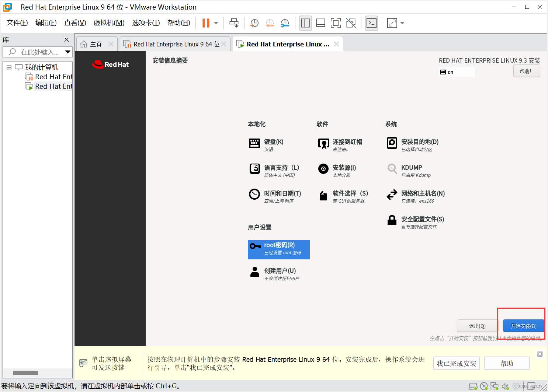Open the 虚拟机(M) menu
Image resolution: width=548 pixels, height=392 pixels.
[109, 22]
